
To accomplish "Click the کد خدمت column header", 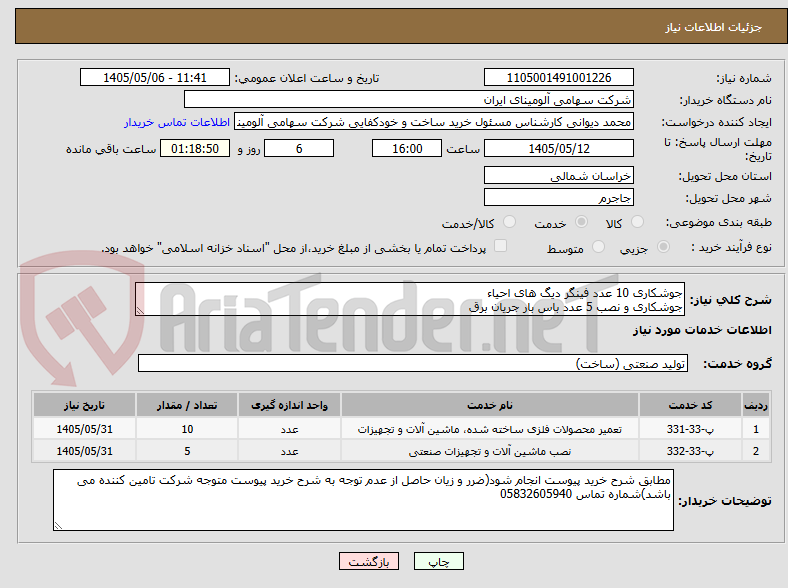I will tap(690, 405).
